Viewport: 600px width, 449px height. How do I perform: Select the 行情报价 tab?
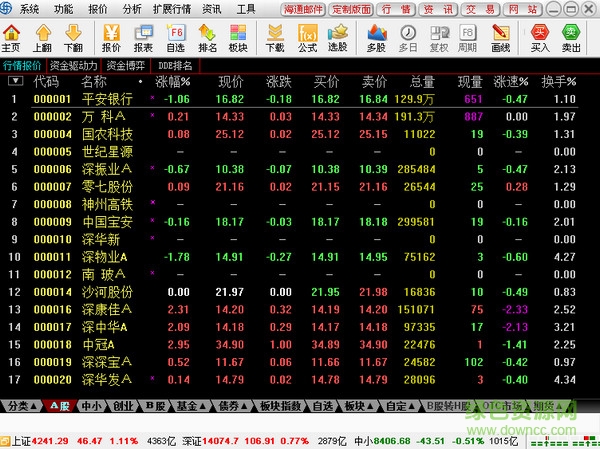[22, 66]
